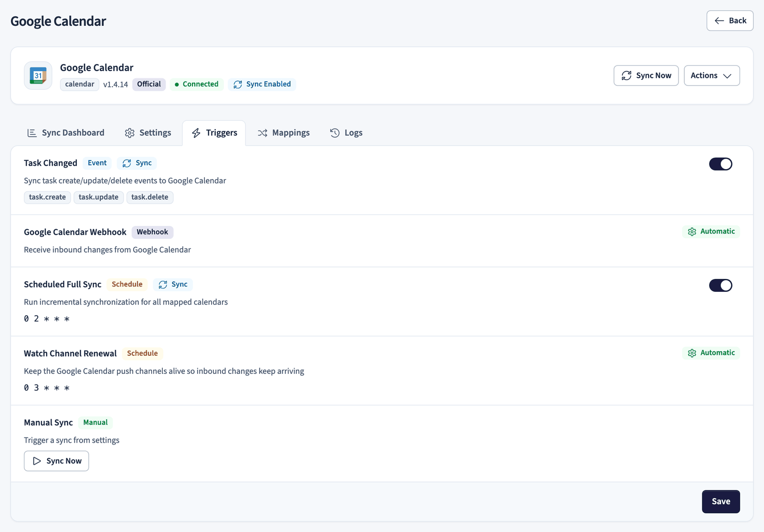The width and height of the screenshot is (764, 532).
Task: Click the Google Calendar Webhook title
Action: pyautogui.click(x=75, y=232)
